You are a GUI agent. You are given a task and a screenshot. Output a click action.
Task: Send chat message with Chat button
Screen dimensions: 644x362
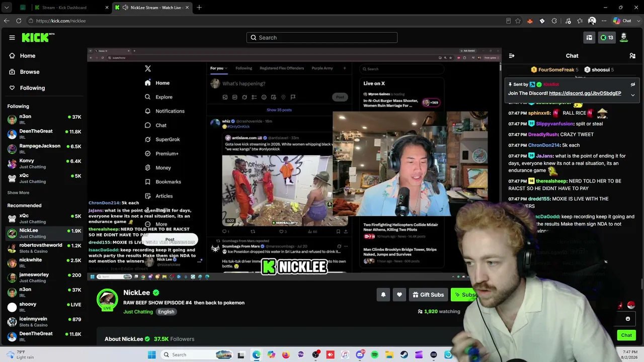626,335
